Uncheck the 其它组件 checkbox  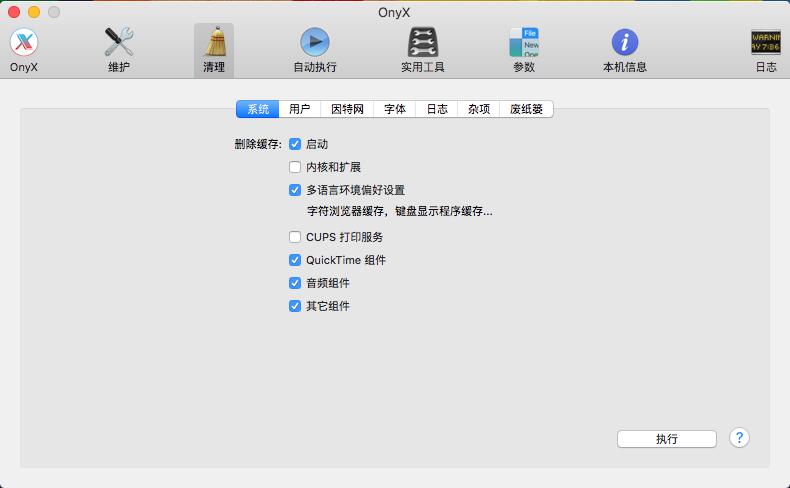pyautogui.click(x=295, y=306)
